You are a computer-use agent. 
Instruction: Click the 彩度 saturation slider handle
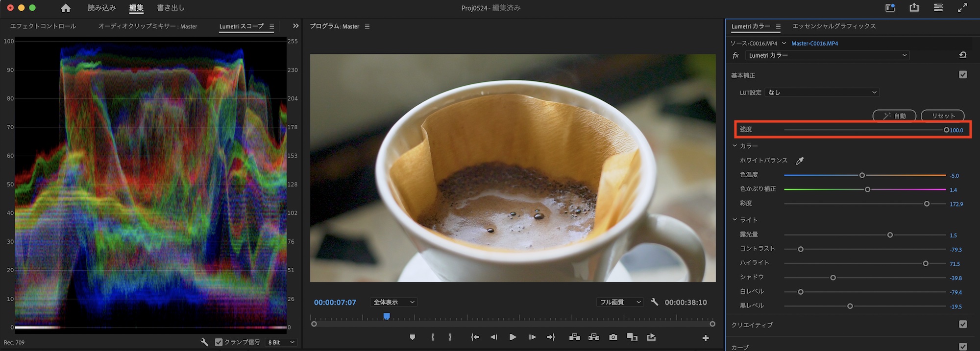click(927, 204)
